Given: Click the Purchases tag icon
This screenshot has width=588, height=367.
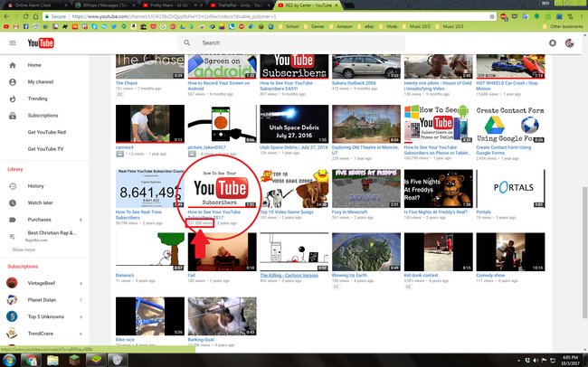Looking at the screenshot, I should click(13, 220).
